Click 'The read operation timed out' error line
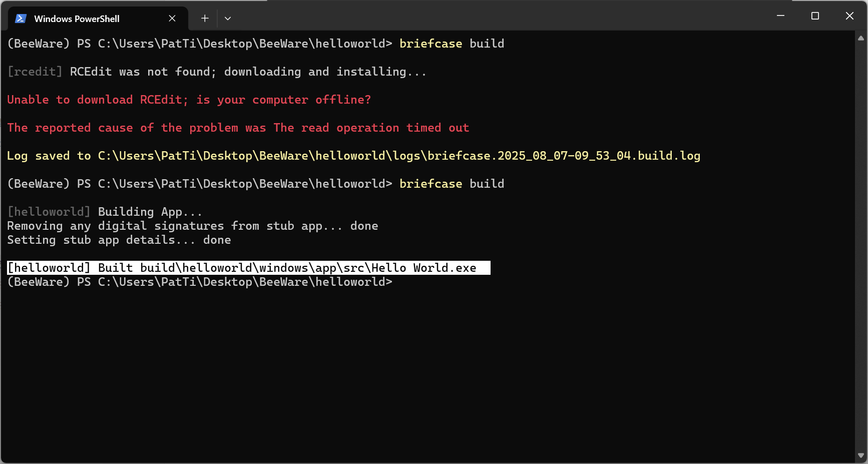This screenshot has width=868, height=464. 238,128
